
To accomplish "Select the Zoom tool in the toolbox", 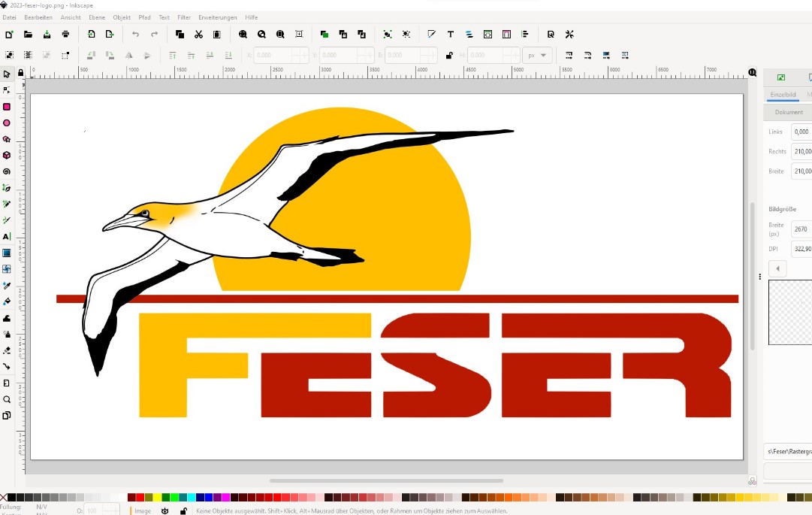I will (x=7, y=399).
